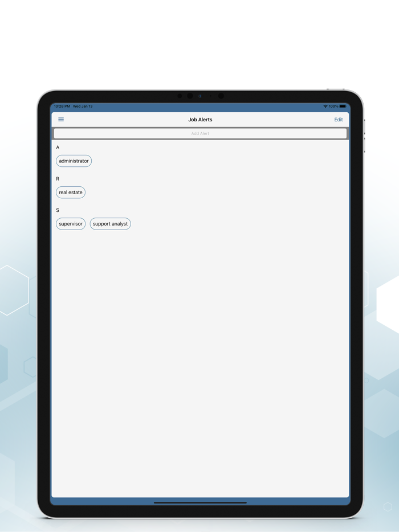399x532 pixels.
Task: Click the Job Alerts title
Action: pyautogui.click(x=200, y=120)
